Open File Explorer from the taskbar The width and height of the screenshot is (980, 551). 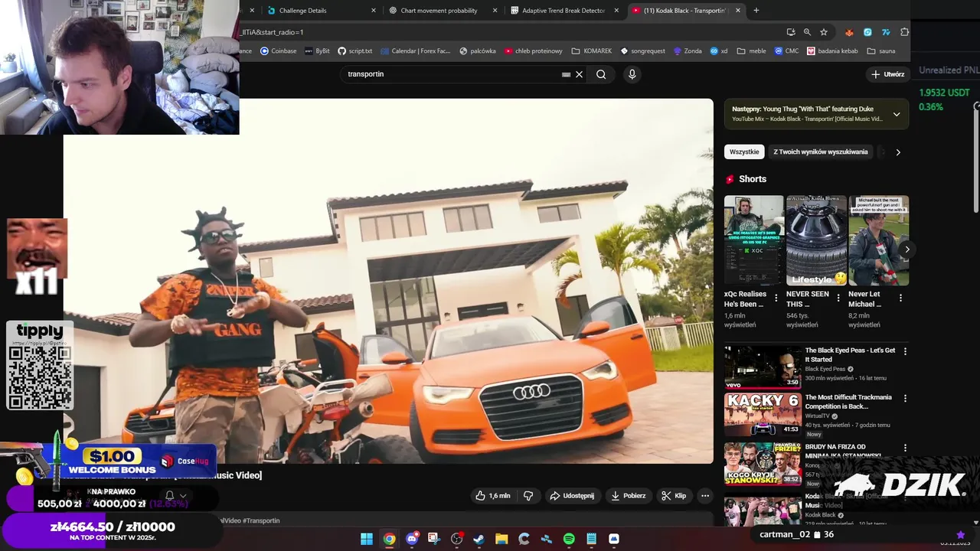[501, 539]
